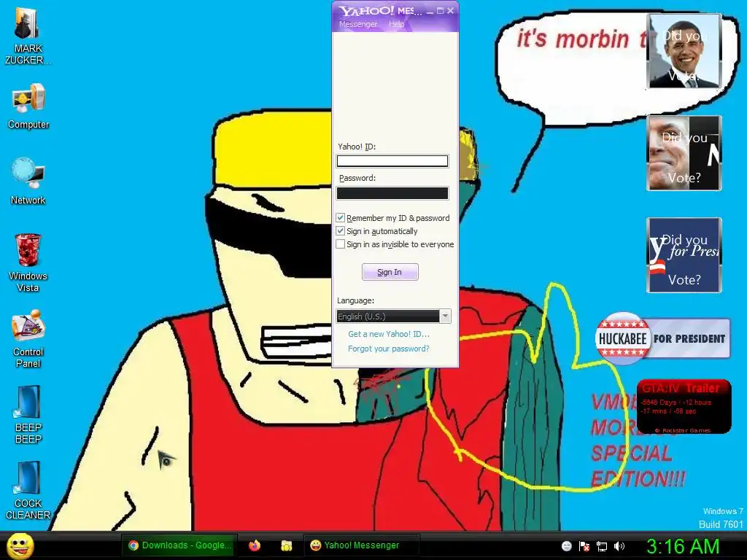
Task: Uncheck Sign in automatically
Action: (340, 231)
